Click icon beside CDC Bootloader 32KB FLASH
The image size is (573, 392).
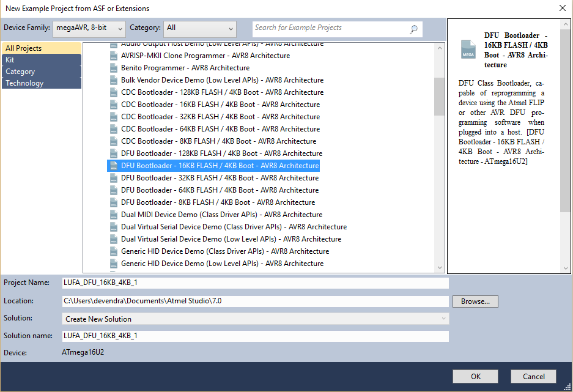point(114,117)
